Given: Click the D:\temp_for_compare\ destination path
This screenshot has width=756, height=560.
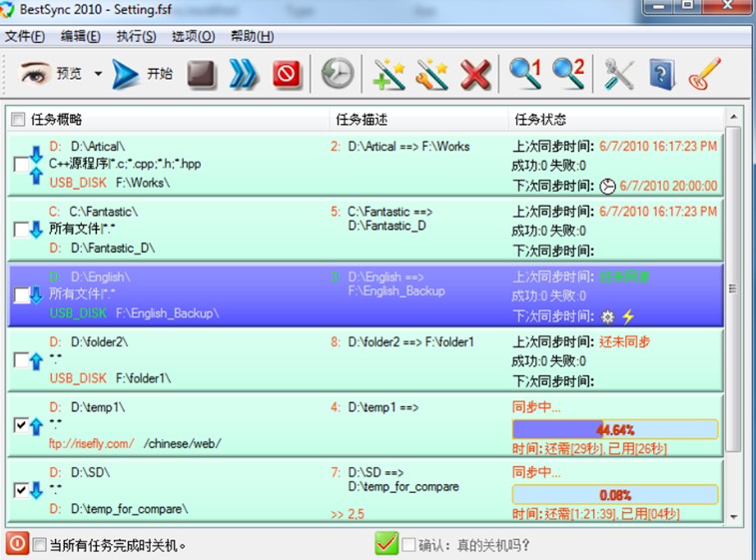Looking at the screenshot, I should [x=129, y=509].
